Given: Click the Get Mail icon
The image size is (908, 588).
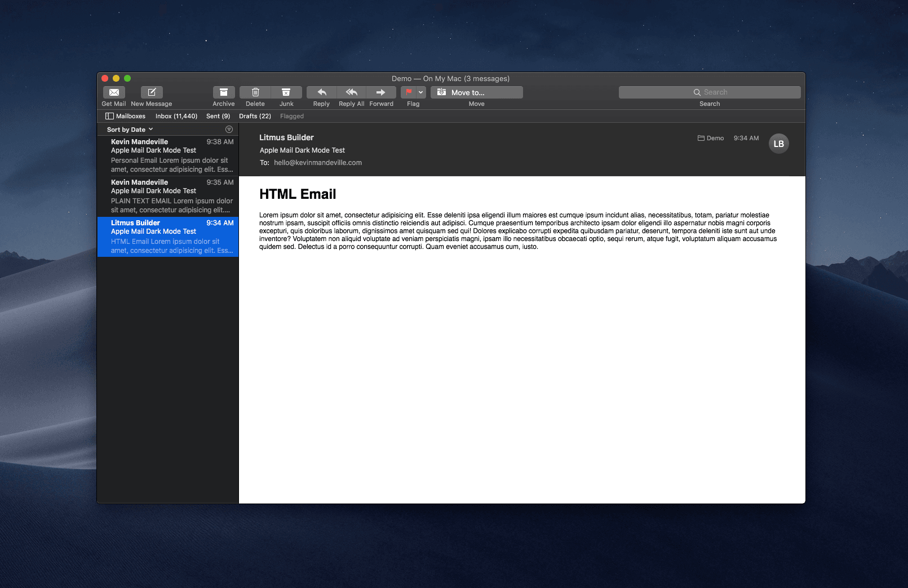Looking at the screenshot, I should (x=113, y=92).
